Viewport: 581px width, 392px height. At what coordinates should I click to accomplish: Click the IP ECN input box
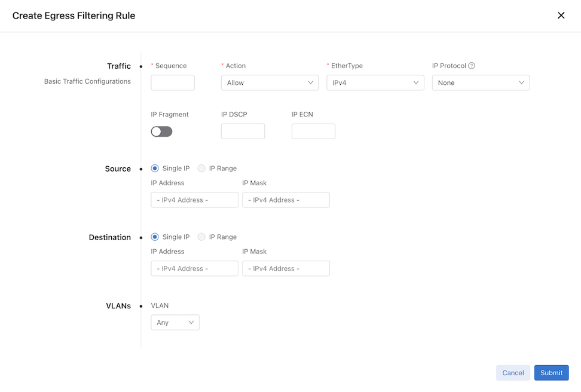tap(313, 131)
